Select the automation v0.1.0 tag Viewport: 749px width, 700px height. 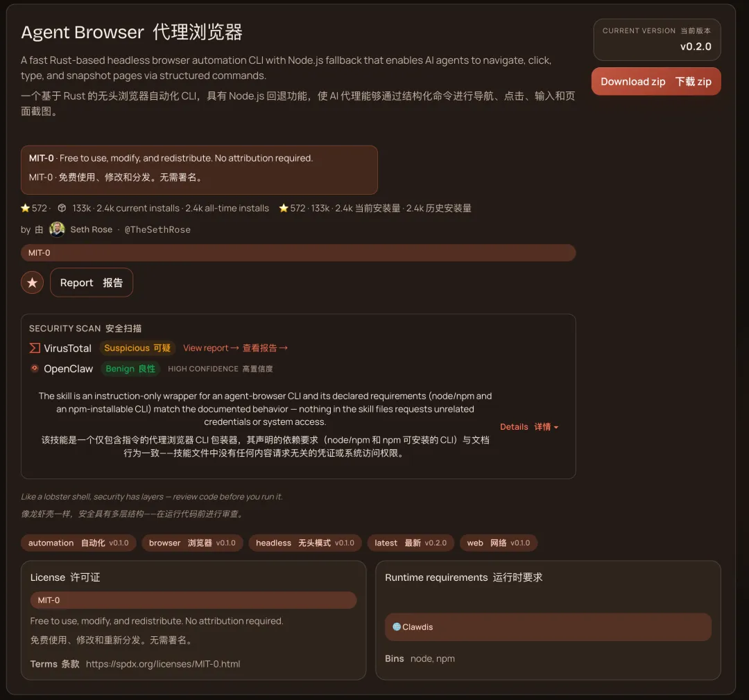click(78, 543)
